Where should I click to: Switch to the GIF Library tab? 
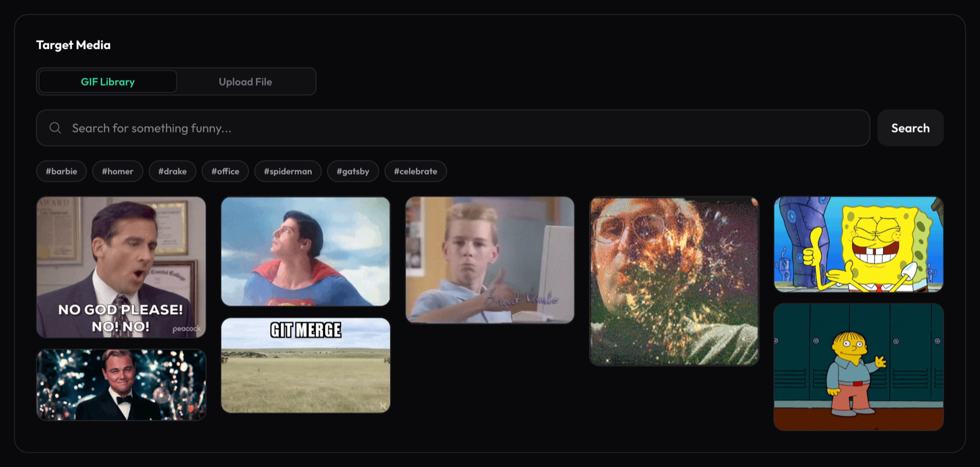pos(108,81)
